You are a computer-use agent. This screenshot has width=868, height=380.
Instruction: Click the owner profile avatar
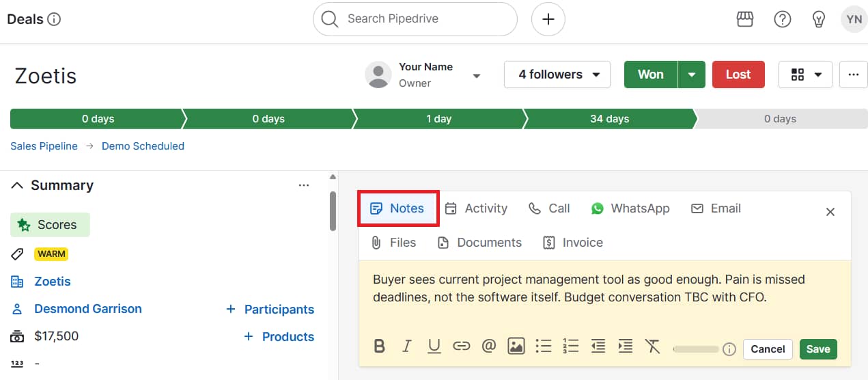tap(378, 74)
